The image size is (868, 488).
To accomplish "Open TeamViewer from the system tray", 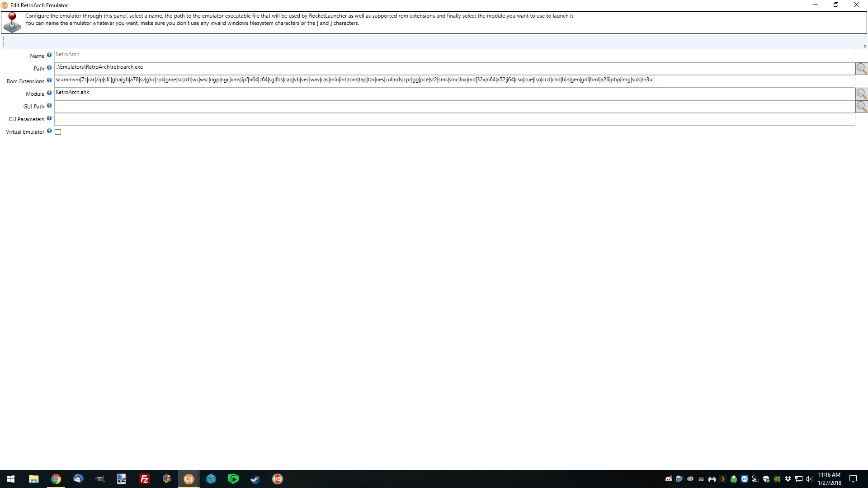I will tap(745, 479).
